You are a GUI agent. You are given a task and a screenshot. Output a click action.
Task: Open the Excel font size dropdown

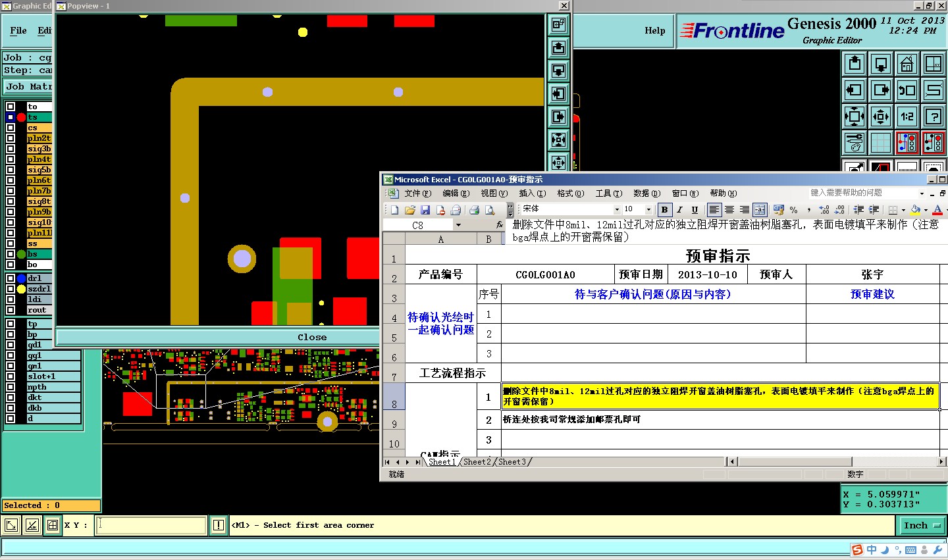648,210
